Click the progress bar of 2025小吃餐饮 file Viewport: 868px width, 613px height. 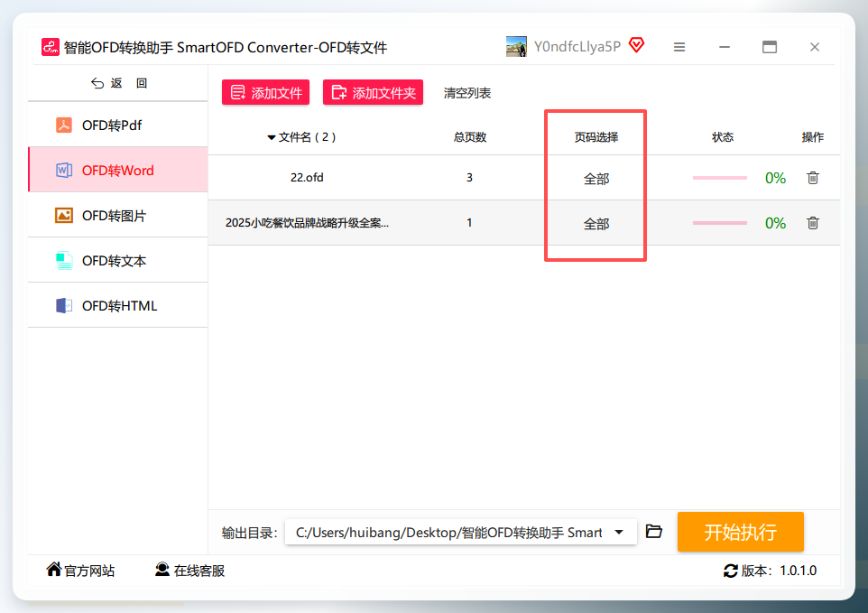tap(720, 223)
